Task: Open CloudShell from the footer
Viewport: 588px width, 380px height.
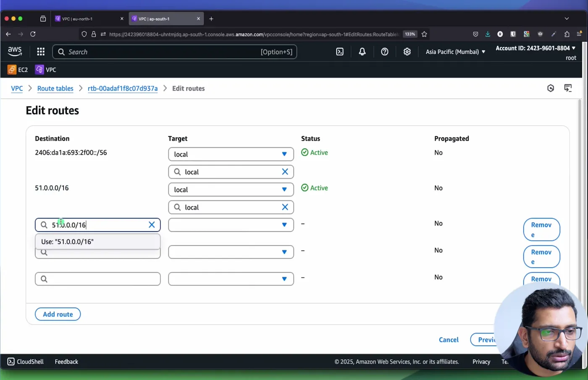Action: click(25, 362)
